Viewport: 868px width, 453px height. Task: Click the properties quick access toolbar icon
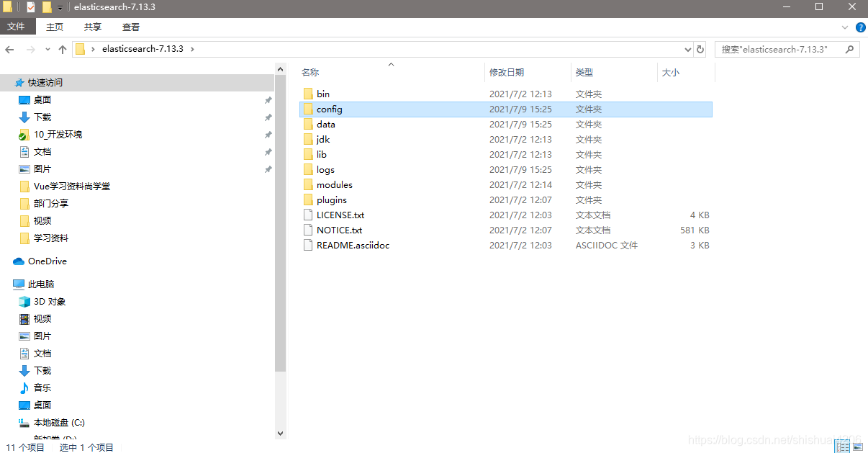click(30, 7)
